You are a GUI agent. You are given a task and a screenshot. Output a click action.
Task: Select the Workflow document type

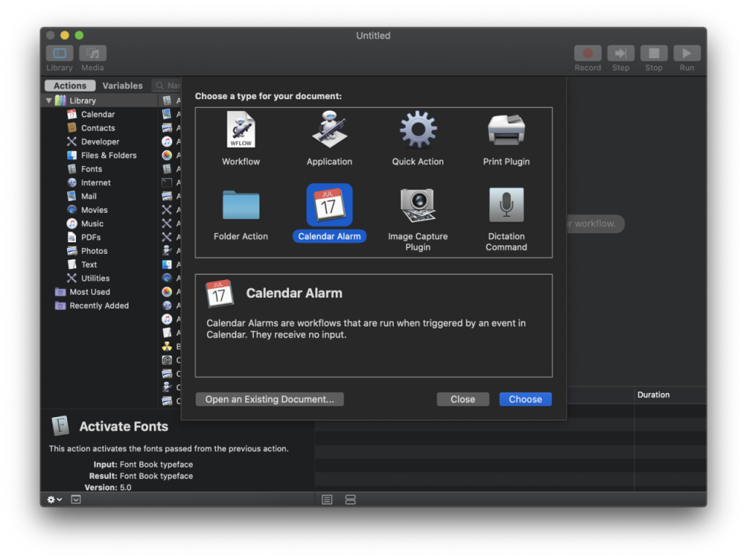[241, 139]
